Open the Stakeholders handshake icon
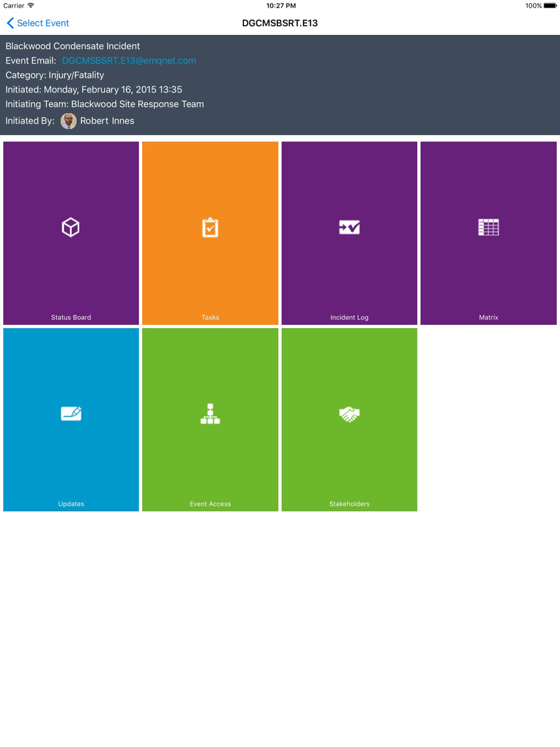560x747 pixels. 349,414
